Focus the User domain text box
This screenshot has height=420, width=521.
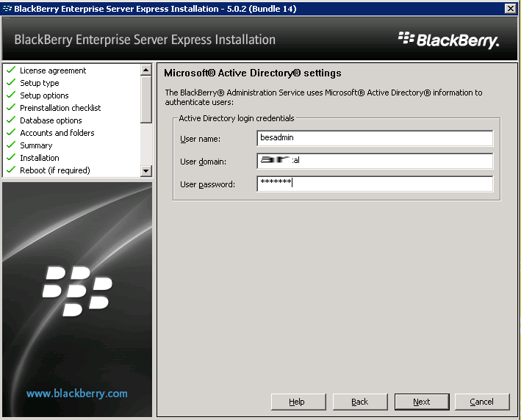(375, 161)
